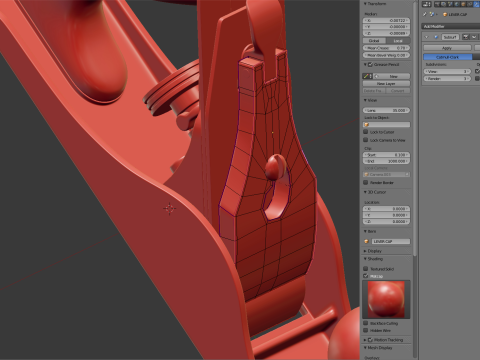Image resolution: width=480 pixels, height=360 pixels.
Task: Enable Hidden Wire checkbox
Action: pos(366,330)
